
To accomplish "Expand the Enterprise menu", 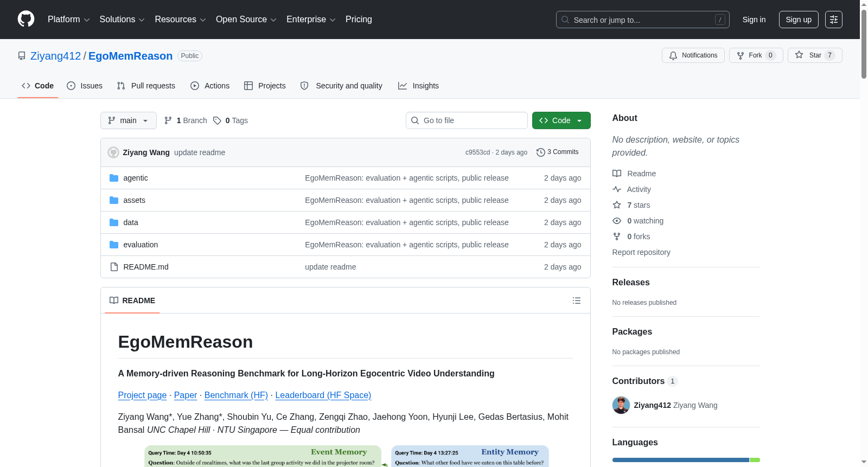I will point(311,20).
